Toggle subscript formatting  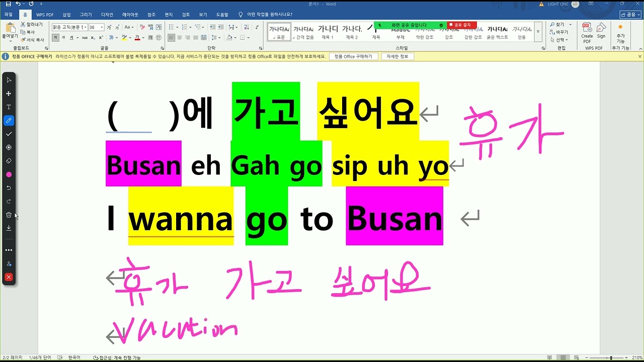tap(93, 38)
